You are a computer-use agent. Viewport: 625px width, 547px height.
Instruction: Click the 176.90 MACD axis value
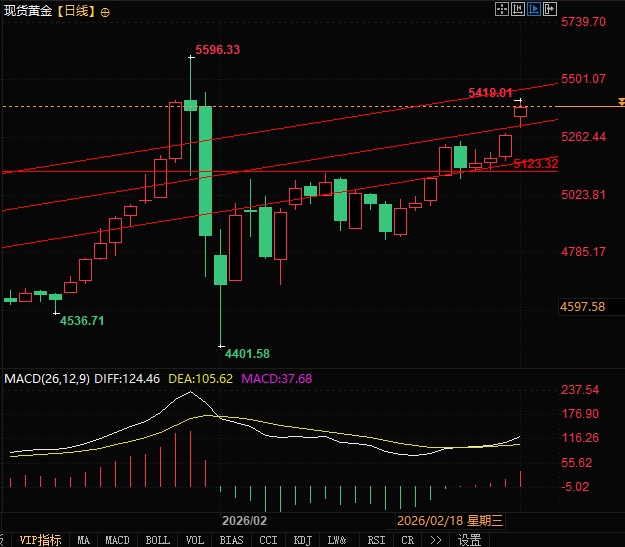(580, 413)
